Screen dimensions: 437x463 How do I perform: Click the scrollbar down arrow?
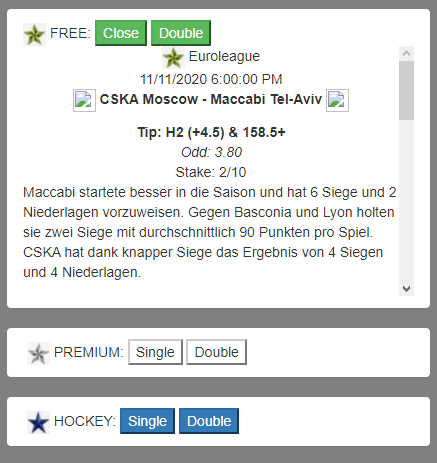coord(406,288)
